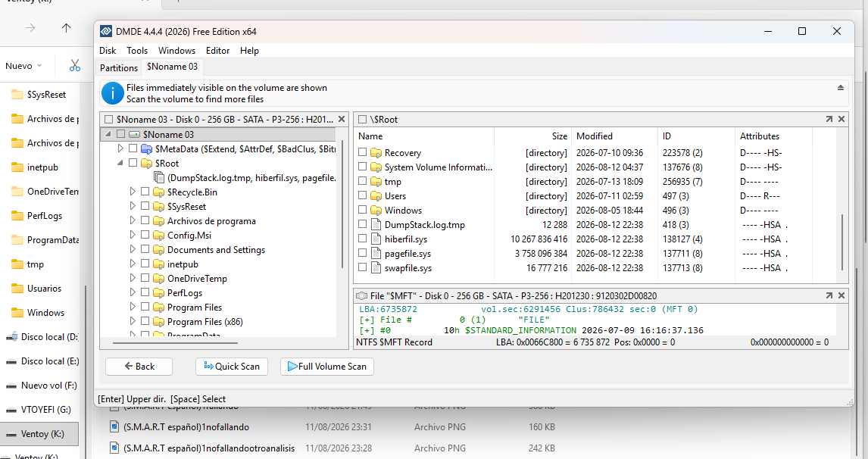The image size is (868, 459).
Task: Maximize the File "$MFT" panel with arrow icon
Action: [x=829, y=295]
